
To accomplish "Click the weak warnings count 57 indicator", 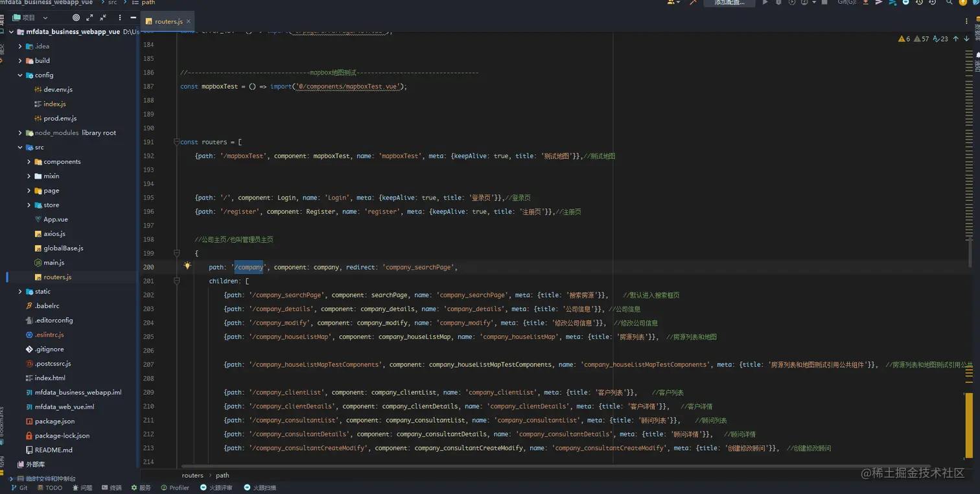I will (921, 39).
